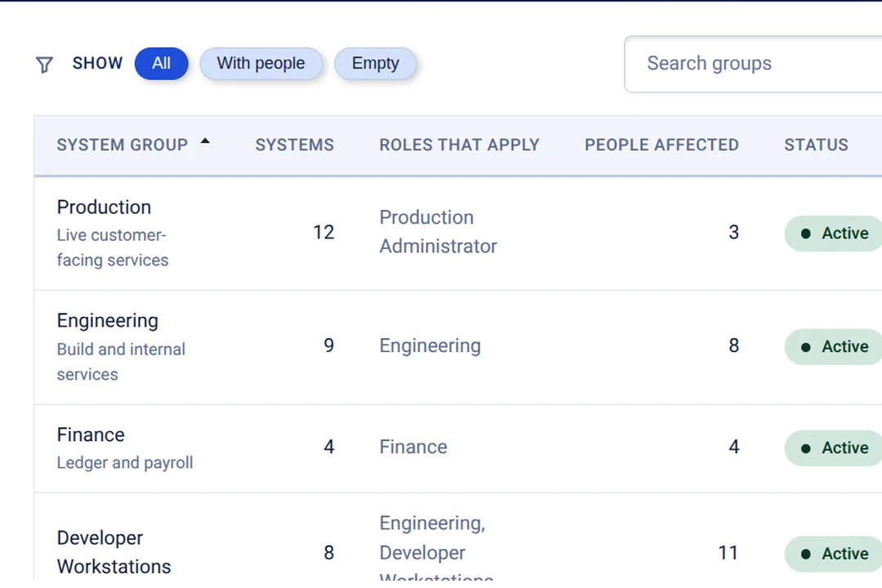Click people affected 4 in Finance row
The image size is (882, 588).
tap(733, 447)
